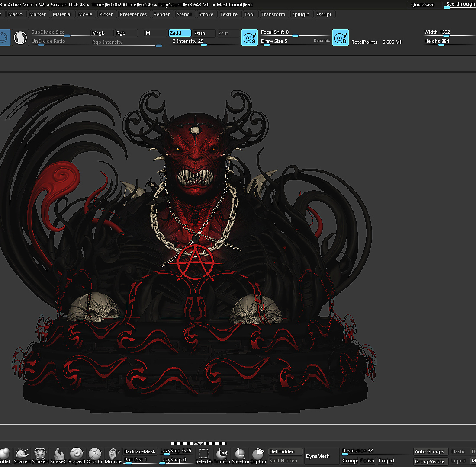The width and height of the screenshot is (476, 467).
Task: Enable Mrgb paint mode
Action: (102, 33)
